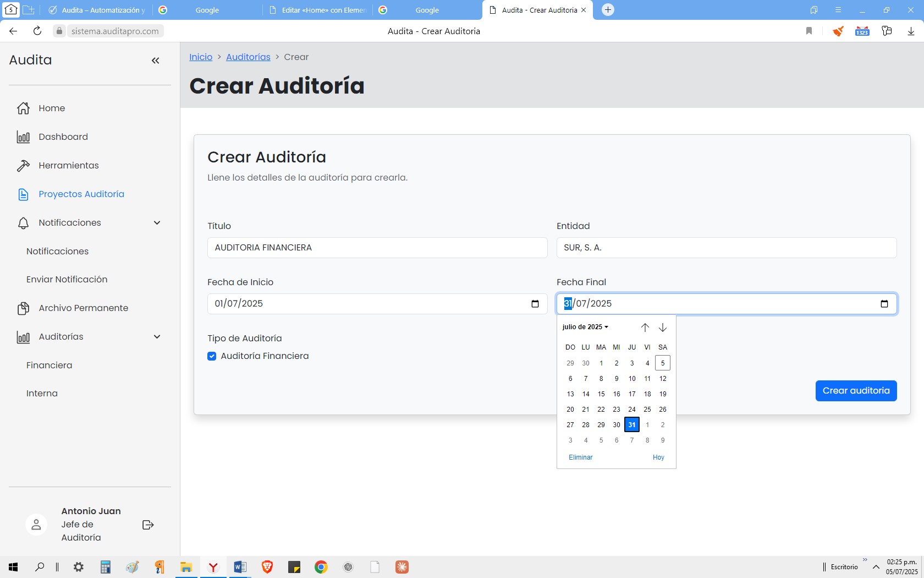Click the Crear auditoria button

point(856,391)
